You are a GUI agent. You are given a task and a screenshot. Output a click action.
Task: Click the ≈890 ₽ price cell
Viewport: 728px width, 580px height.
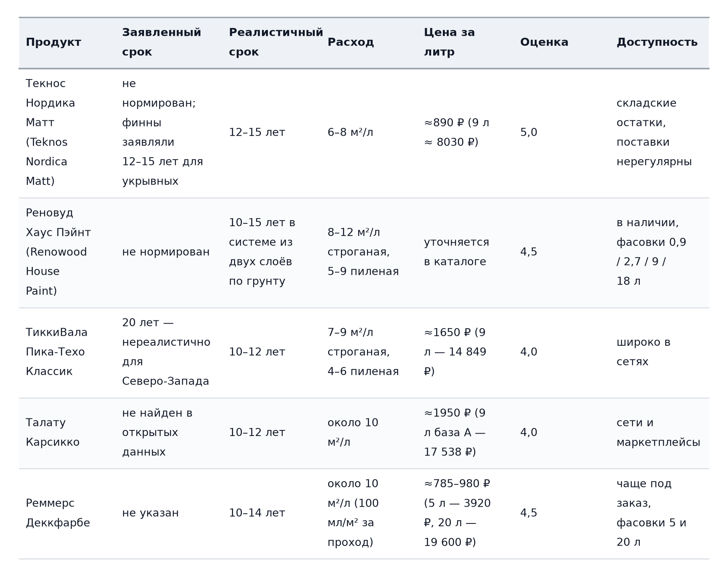(456, 132)
